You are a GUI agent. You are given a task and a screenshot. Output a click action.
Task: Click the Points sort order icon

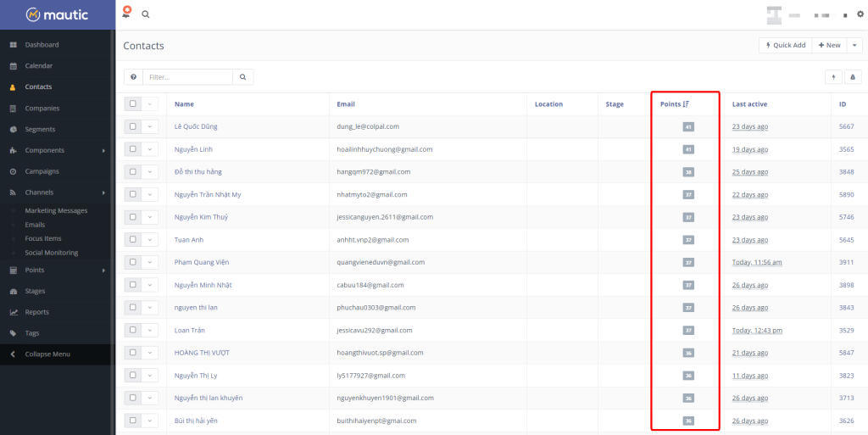[686, 104]
